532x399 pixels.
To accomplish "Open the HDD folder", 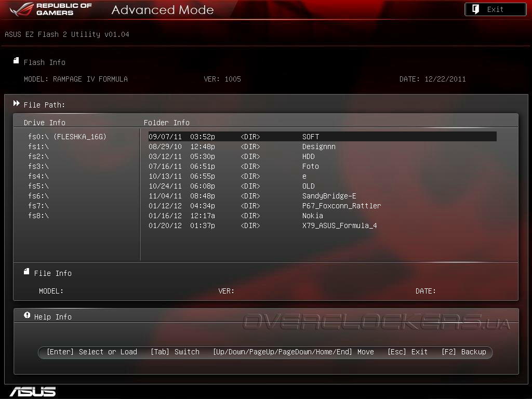I will [322, 156].
